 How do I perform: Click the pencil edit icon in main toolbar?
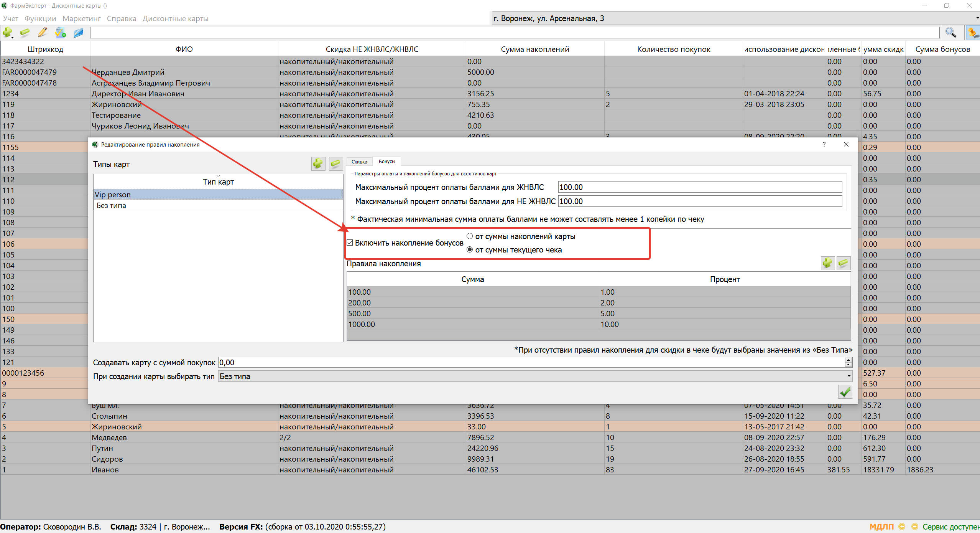tap(43, 33)
